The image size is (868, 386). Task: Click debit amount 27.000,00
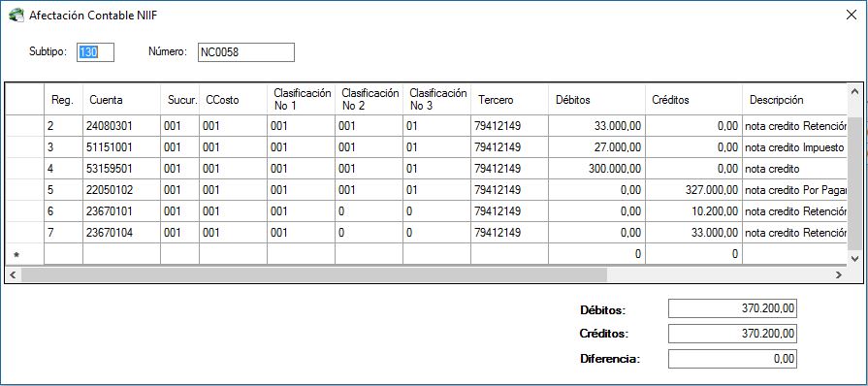596,147
